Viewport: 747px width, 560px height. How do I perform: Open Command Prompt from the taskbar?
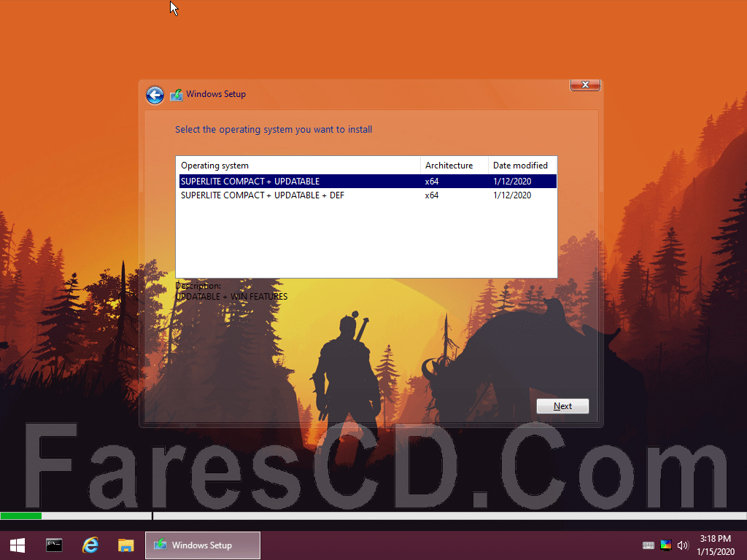click(54, 545)
